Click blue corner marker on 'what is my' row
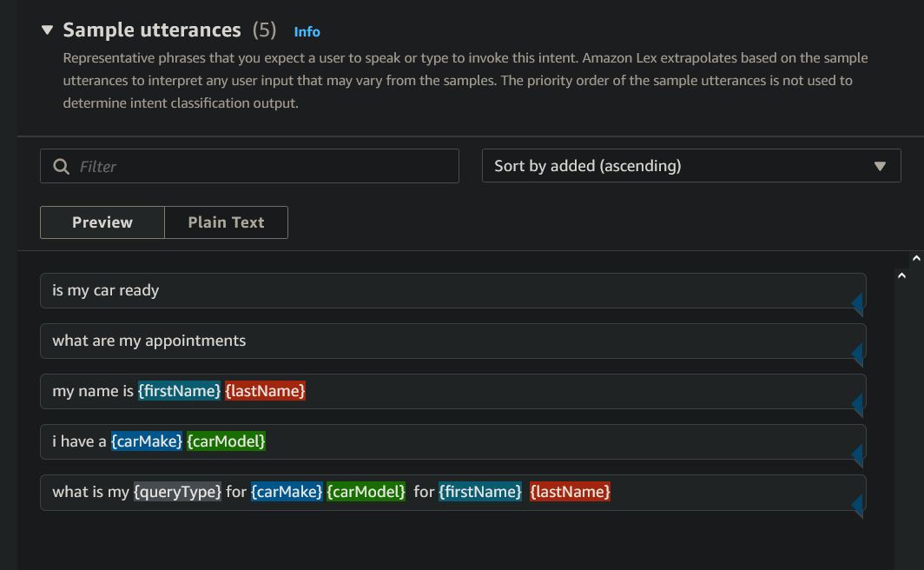 [x=857, y=505]
